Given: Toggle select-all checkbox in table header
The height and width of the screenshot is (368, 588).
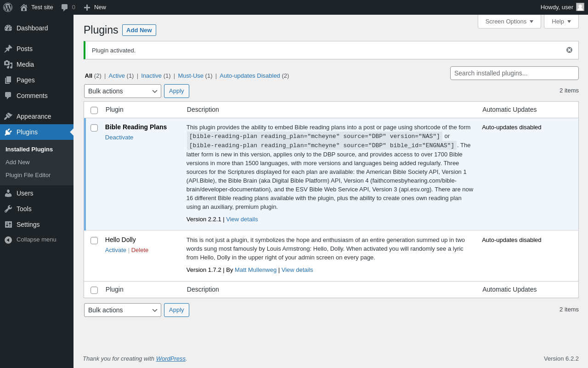Looking at the screenshot, I should coord(94,110).
